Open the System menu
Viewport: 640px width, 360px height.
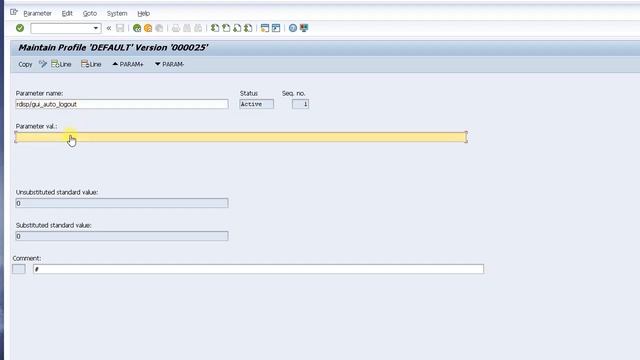tap(117, 13)
